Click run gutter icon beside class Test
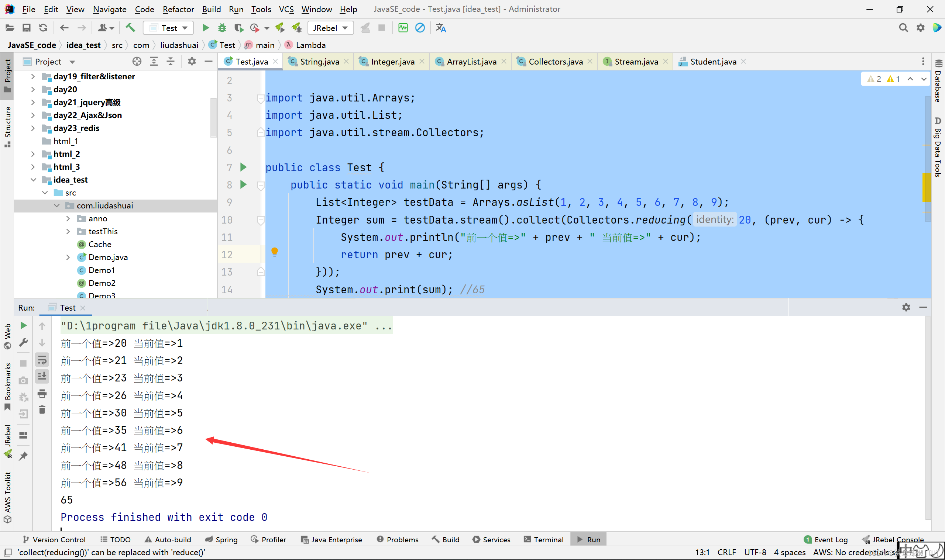Image resolution: width=945 pixels, height=560 pixels. [244, 167]
